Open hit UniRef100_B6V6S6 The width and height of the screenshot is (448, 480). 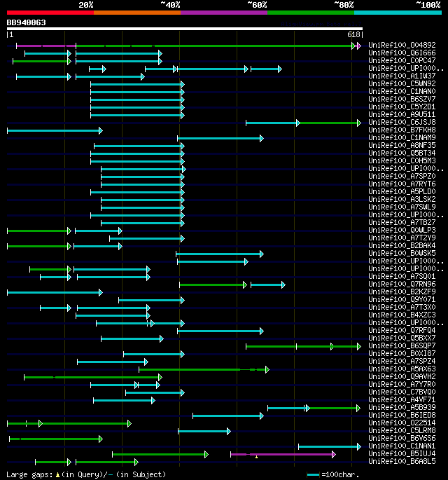tap(402, 439)
